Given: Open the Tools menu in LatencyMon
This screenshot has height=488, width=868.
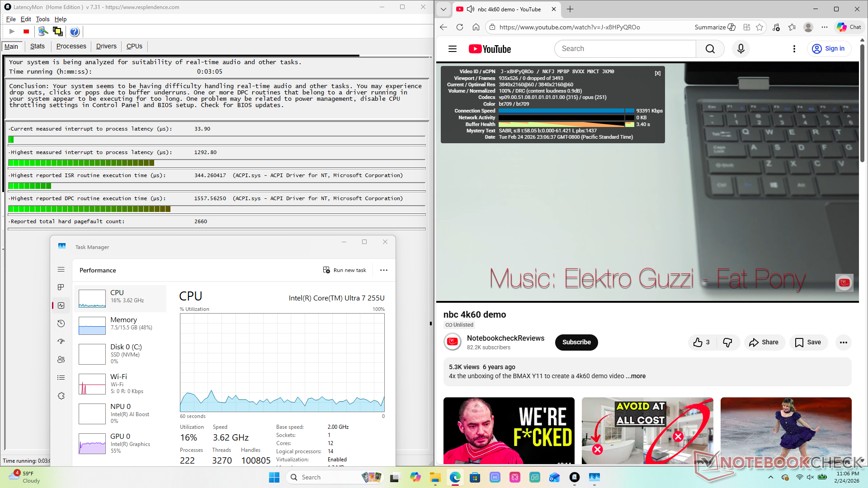Looking at the screenshot, I should tap(42, 19).
